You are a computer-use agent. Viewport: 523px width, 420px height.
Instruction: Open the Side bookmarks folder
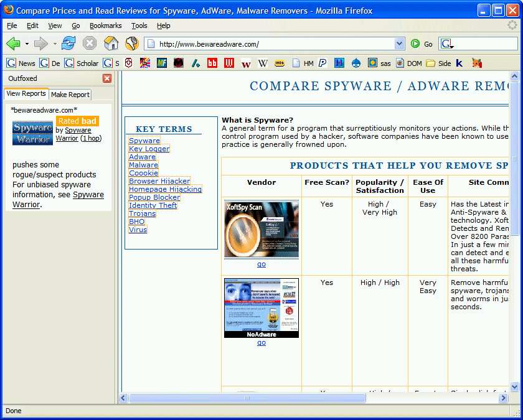tap(438, 63)
